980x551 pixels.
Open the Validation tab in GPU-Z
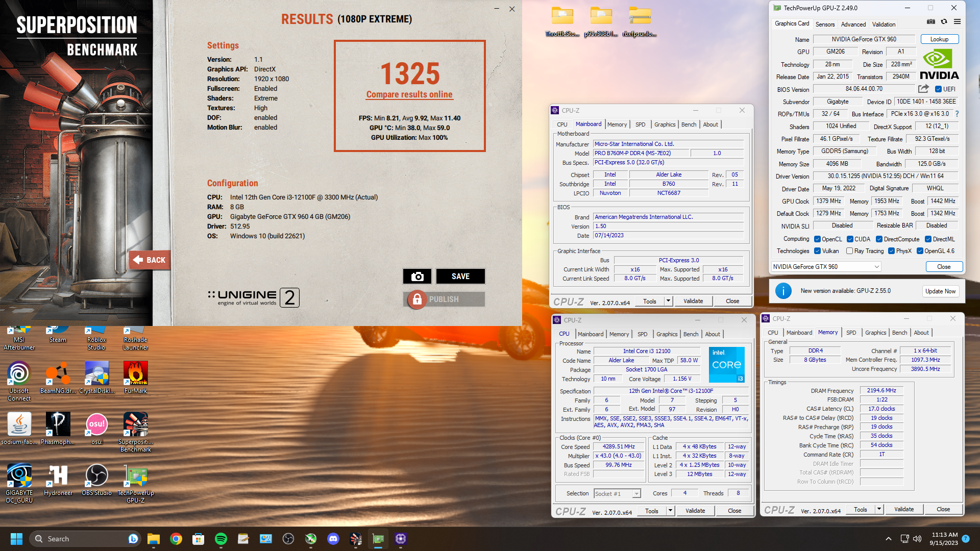(x=884, y=24)
